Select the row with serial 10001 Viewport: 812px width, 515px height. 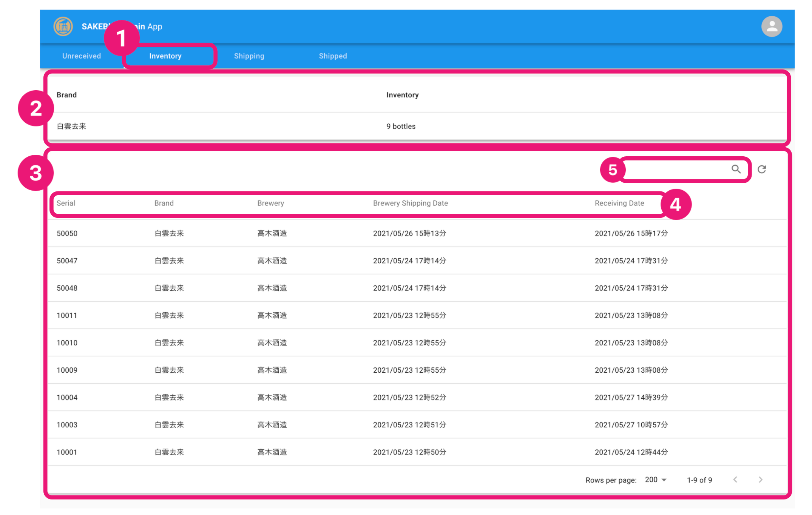pyautogui.click(x=67, y=452)
